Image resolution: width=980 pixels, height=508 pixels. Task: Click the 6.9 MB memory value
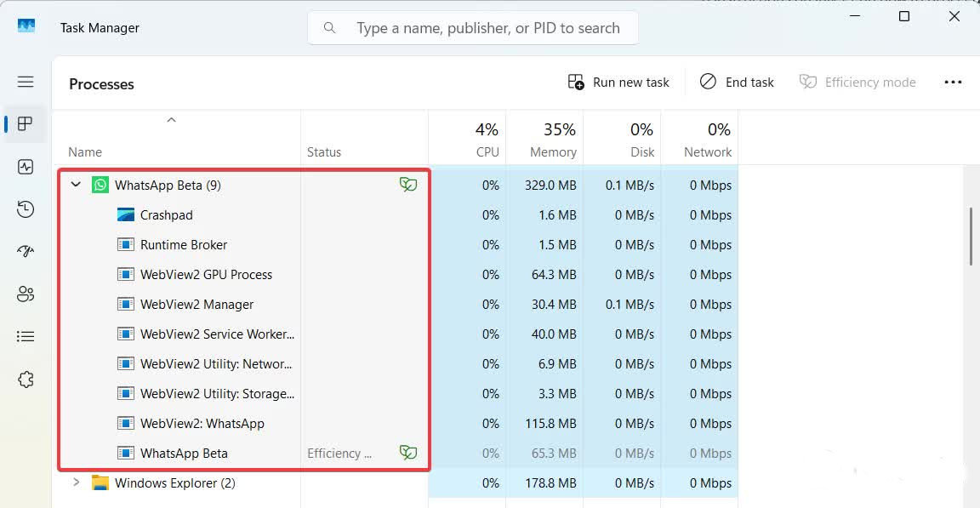pyautogui.click(x=557, y=363)
